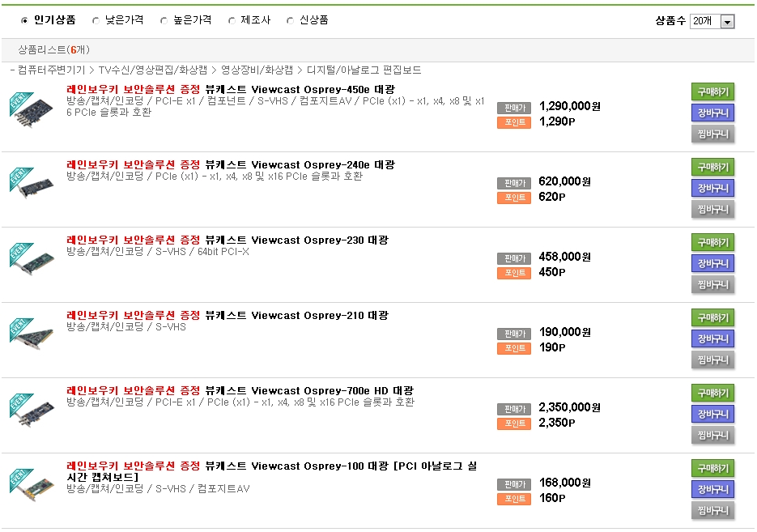
Task: Select the 인기상품 sort radio button
Action: point(24,20)
